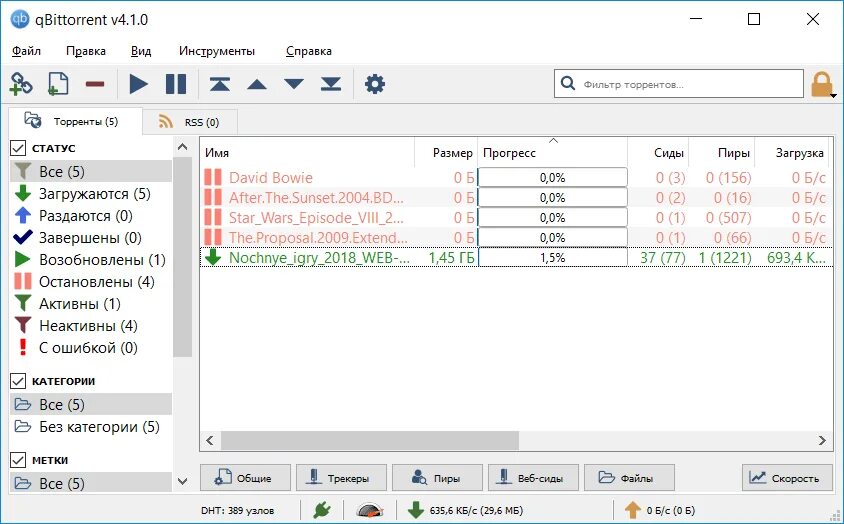Screen dimensions: 844x524
Task: Resume torrents with the play icon
Action: (x=138, y=84)
